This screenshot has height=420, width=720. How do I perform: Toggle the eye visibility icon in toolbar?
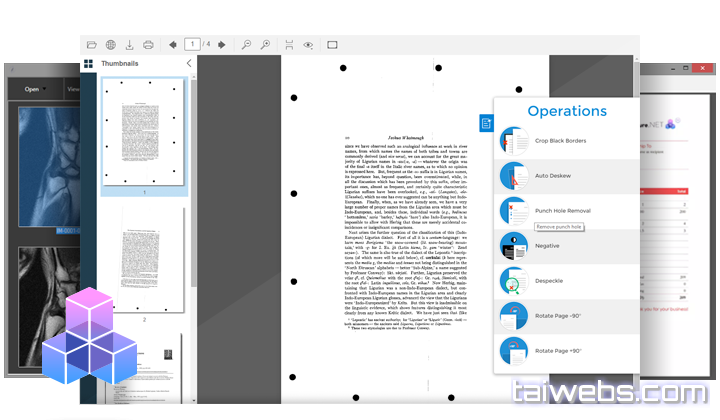(x=308, y=45)
